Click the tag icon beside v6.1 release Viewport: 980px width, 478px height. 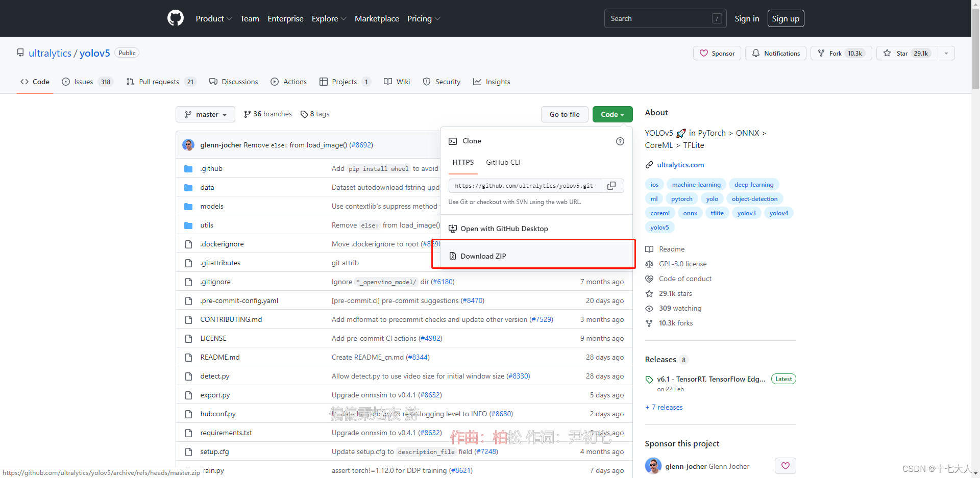click(649, 380)
